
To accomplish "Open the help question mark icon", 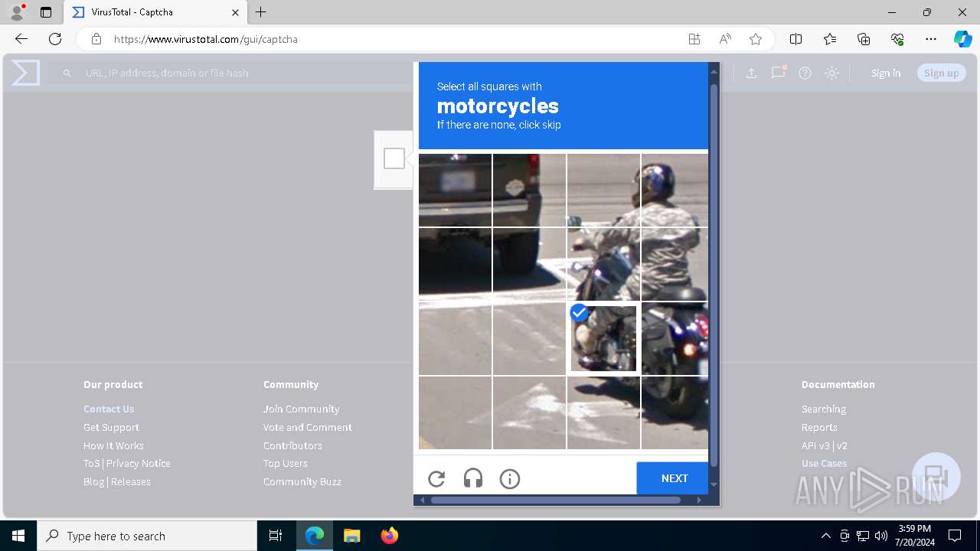I will [x=805, y=73].
